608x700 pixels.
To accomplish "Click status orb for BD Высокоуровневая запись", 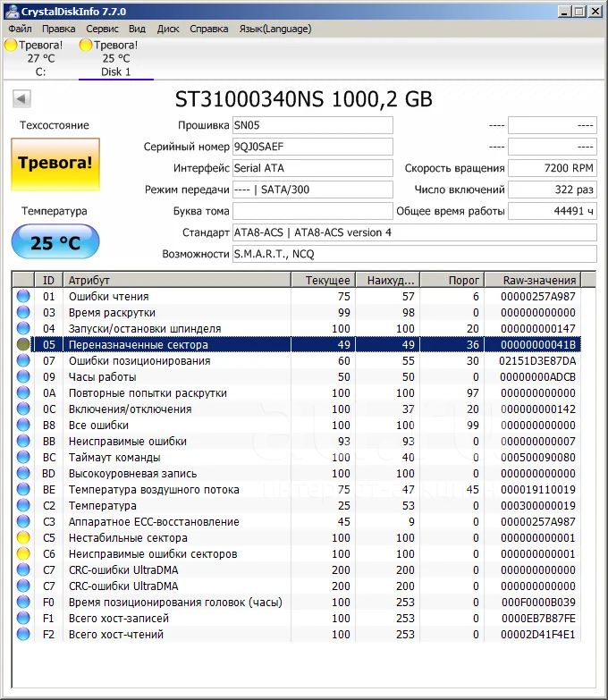I will [23, 473].
